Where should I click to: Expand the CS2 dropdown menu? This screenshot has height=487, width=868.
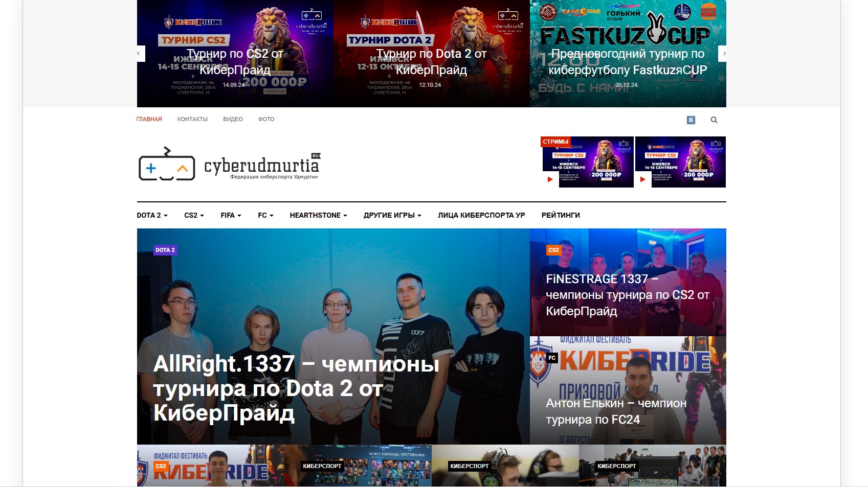[x=194, y=215]
